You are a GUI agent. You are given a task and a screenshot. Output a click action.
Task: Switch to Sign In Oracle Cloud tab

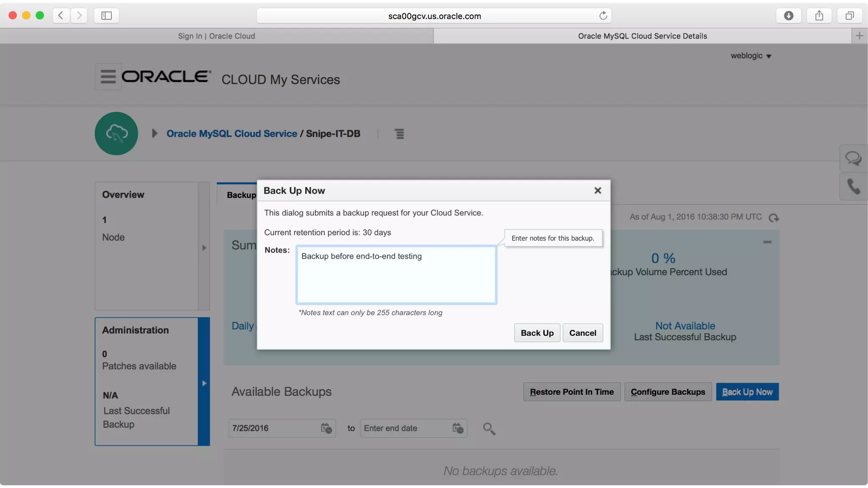pos(216,36)
